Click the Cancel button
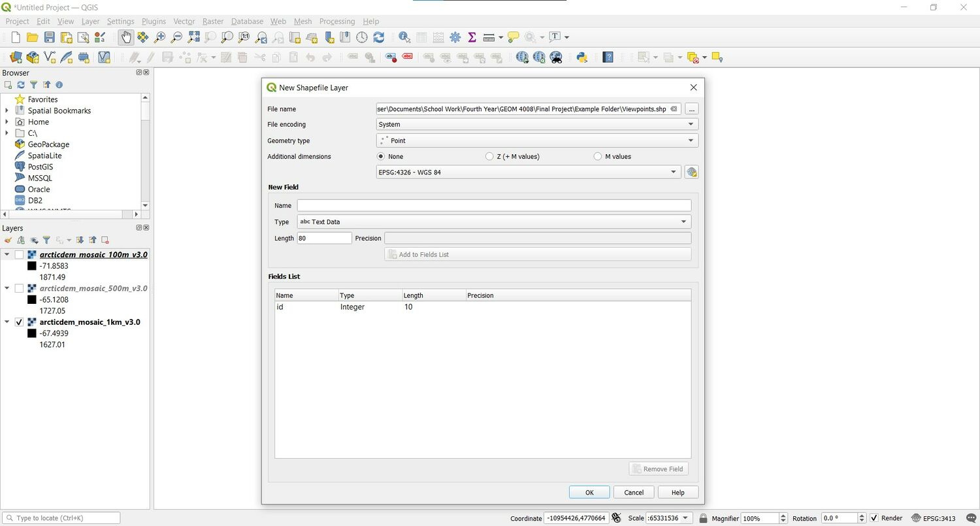This screenshot has width=980, height=526. click(633, 492)
